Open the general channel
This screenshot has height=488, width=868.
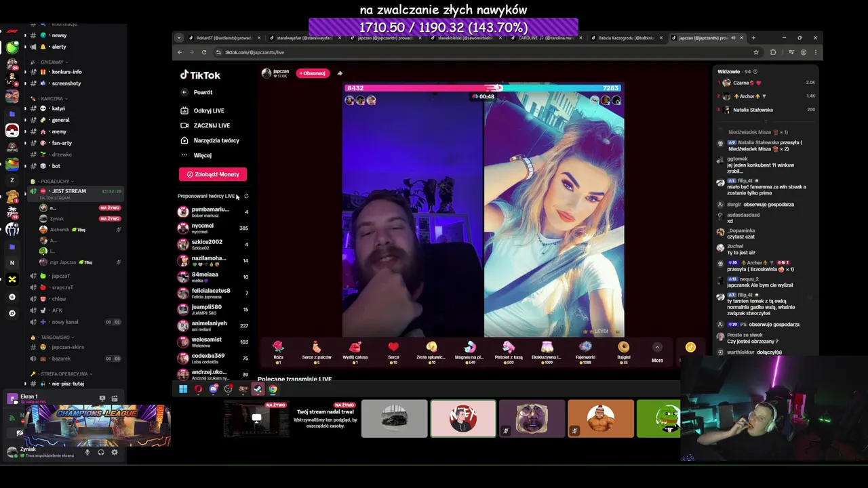(60, 120)
